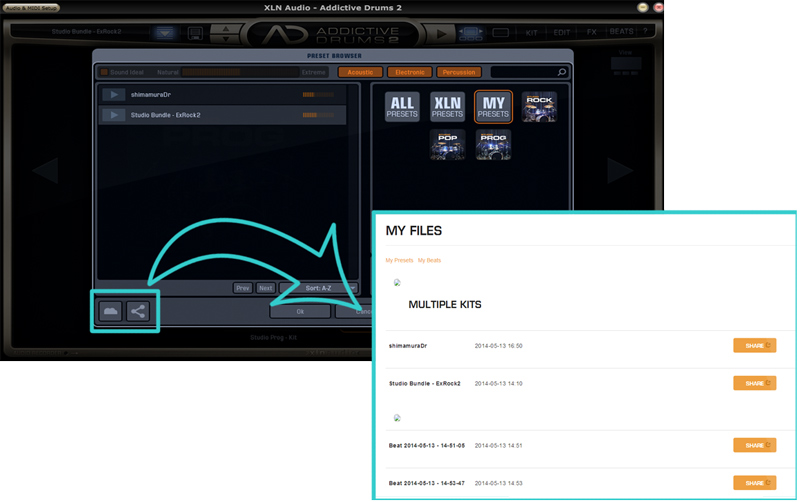Open the EDIT tab
800x502 pixels.
click(561, 32)
